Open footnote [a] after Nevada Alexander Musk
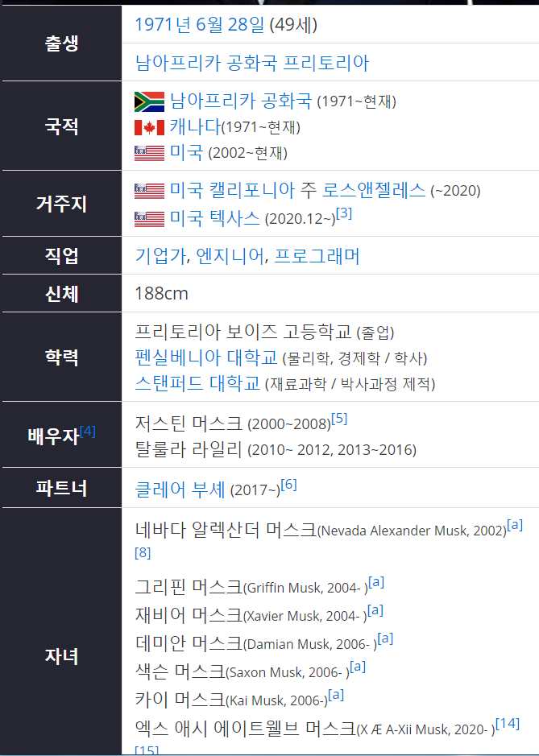 (515, 525)
